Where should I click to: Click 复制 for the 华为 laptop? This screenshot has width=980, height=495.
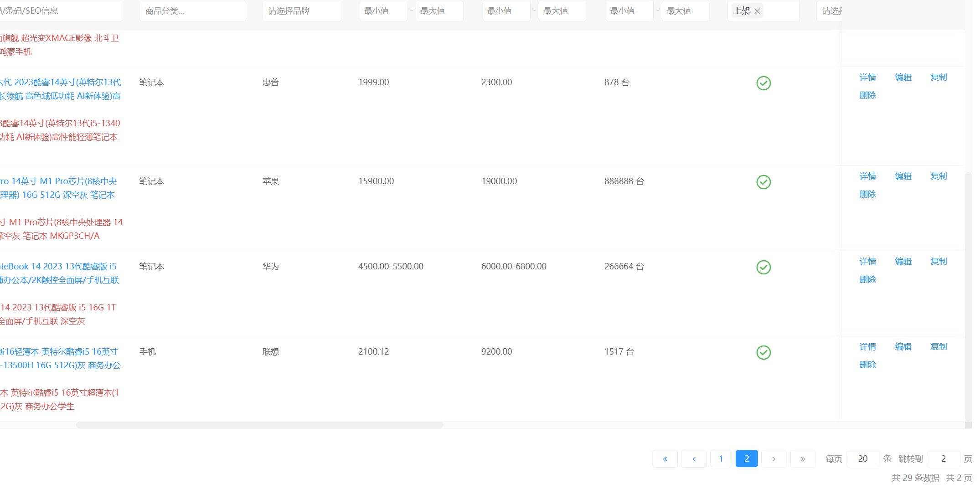(939, 262)
